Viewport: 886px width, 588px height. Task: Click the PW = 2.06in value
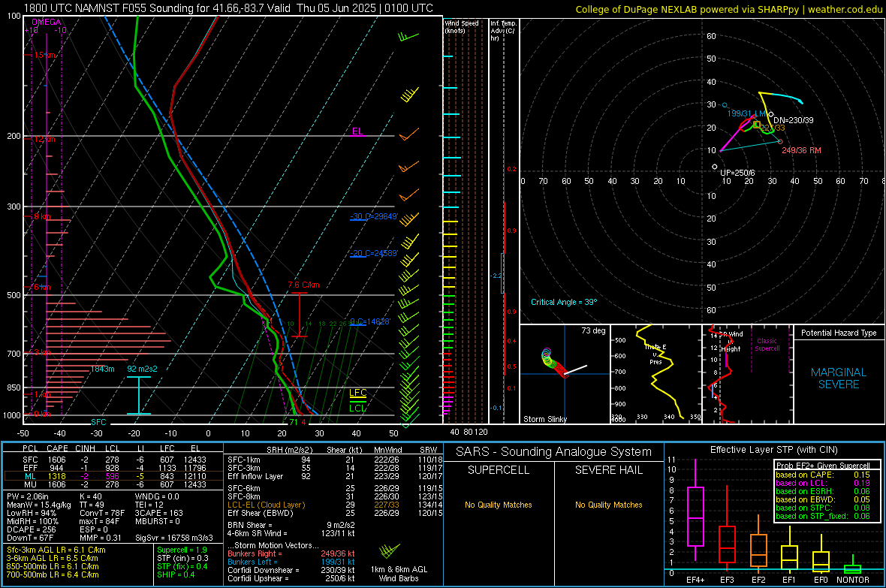28,496
